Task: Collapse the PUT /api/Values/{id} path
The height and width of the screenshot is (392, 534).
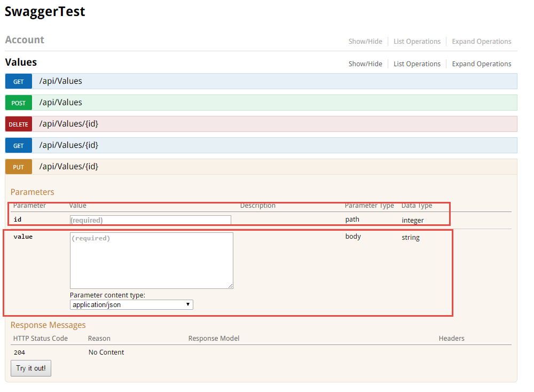Action: (69, 167)
